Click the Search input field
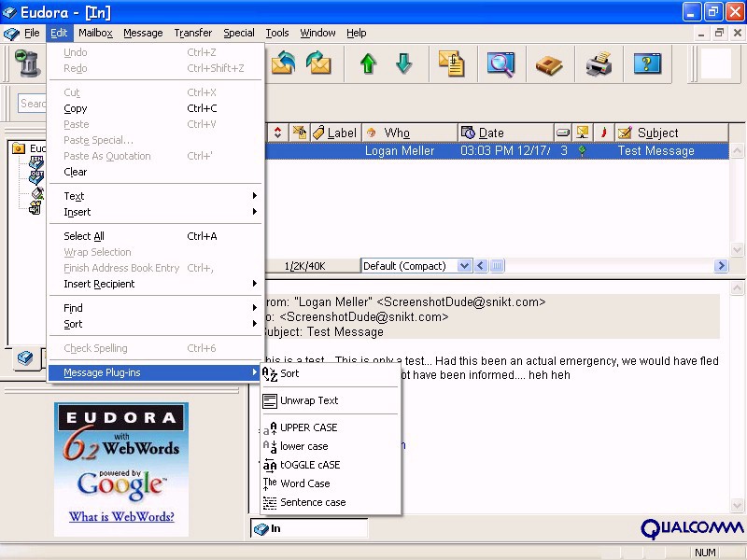 click(x=33, y=104)
